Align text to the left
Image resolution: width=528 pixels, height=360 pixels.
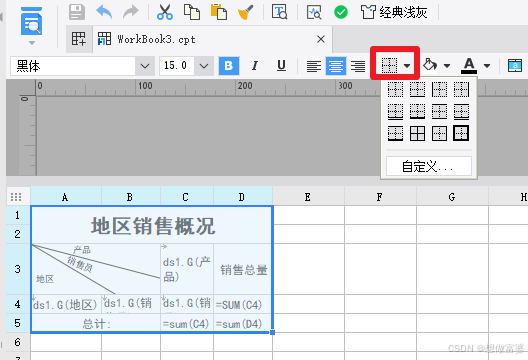314,66
